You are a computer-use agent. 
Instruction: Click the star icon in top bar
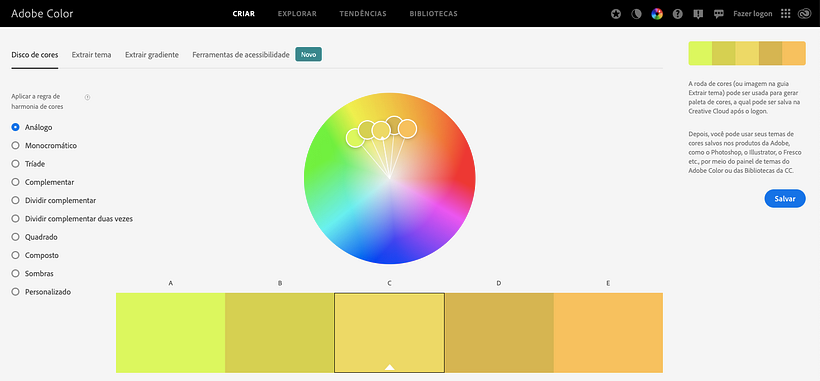point(616,14)
